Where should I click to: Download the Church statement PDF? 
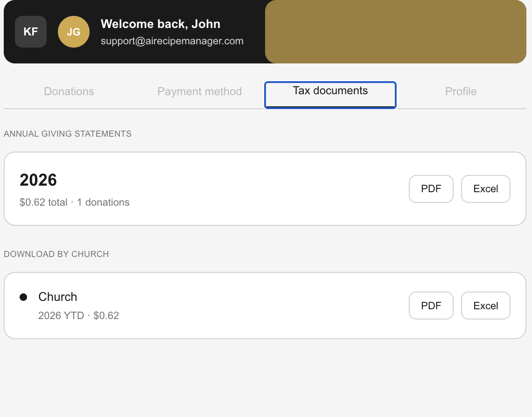pyautogui.click(x=431, y=306)
